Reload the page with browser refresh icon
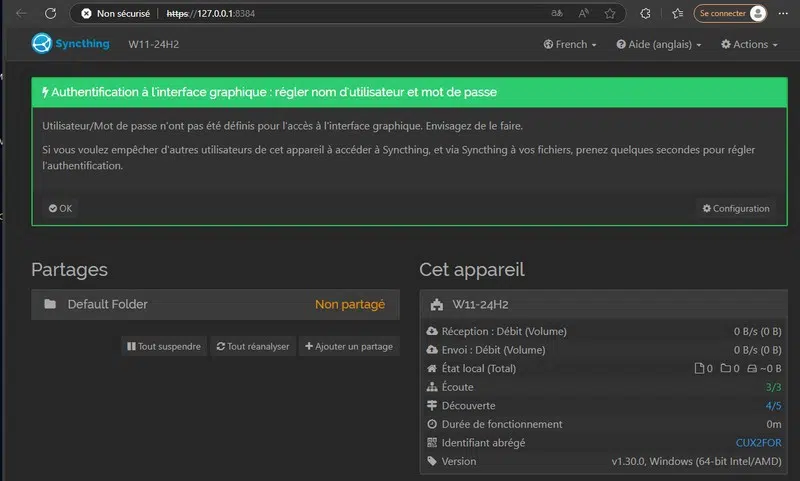This screenshot has width=800, height=481. coord(50,13)
